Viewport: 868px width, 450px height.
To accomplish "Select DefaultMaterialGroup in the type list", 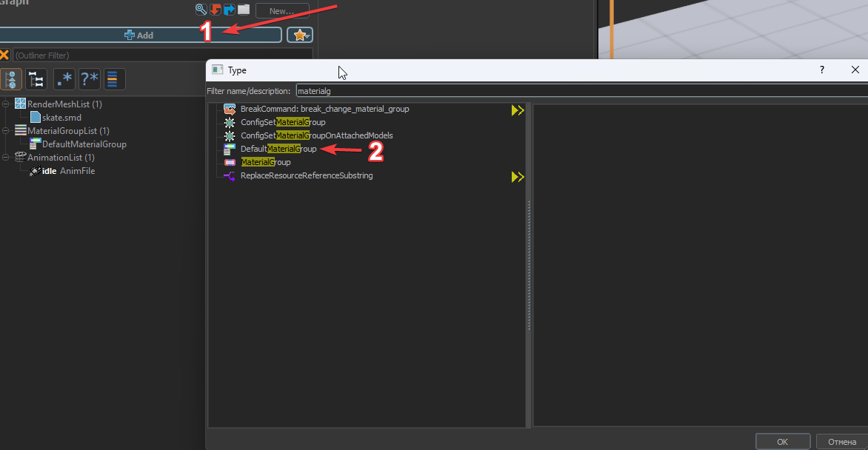I will point(278,149).
